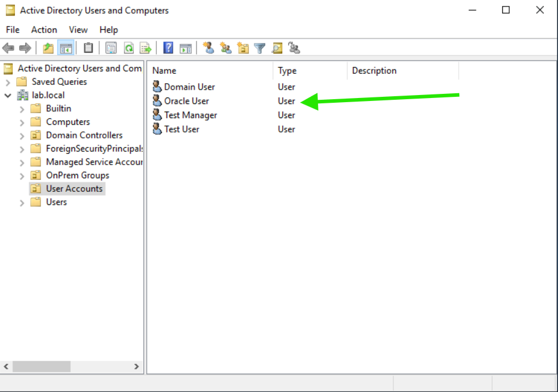
Task: Collapse the lab.local domain node
Action: coord(8,96)
